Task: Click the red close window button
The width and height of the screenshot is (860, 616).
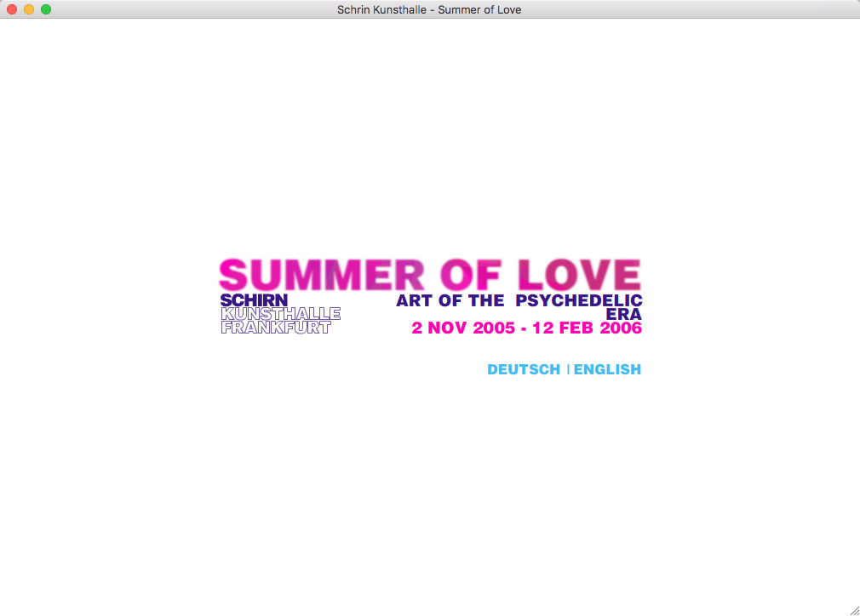Action: point(12,9)
